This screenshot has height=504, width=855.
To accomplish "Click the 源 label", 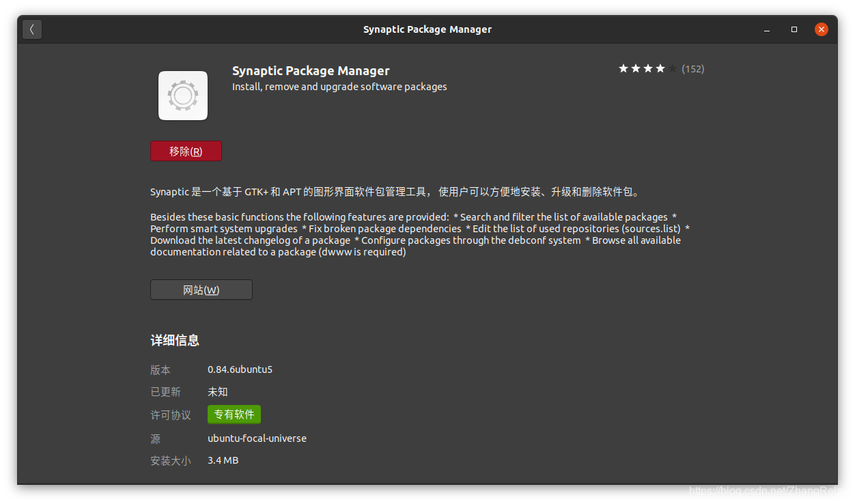I will coord(155,438).
